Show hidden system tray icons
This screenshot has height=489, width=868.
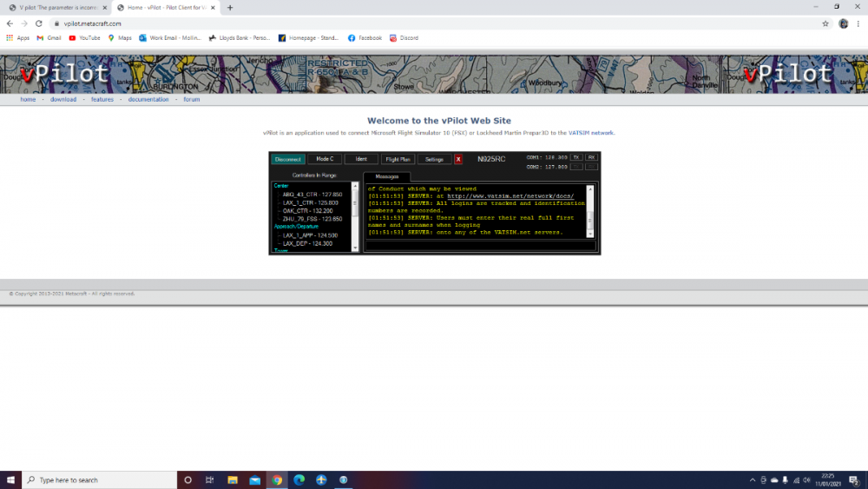click(x=752, y=479)
